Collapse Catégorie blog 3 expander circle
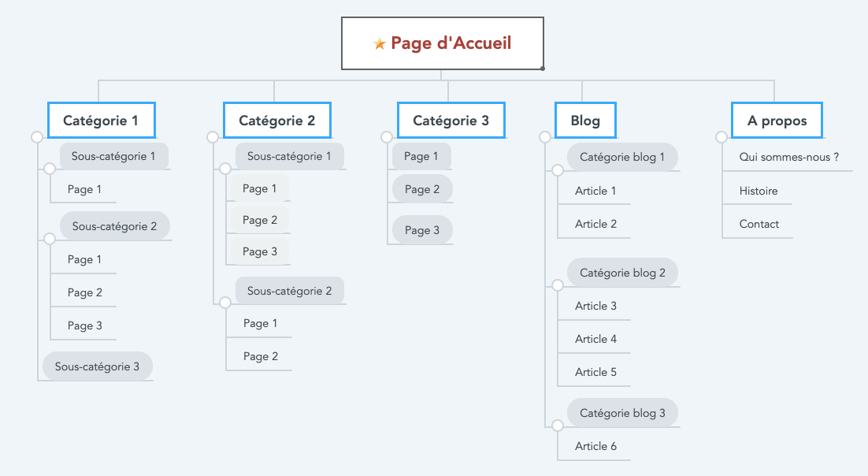 pyautogui.click(x=558, y=426)
